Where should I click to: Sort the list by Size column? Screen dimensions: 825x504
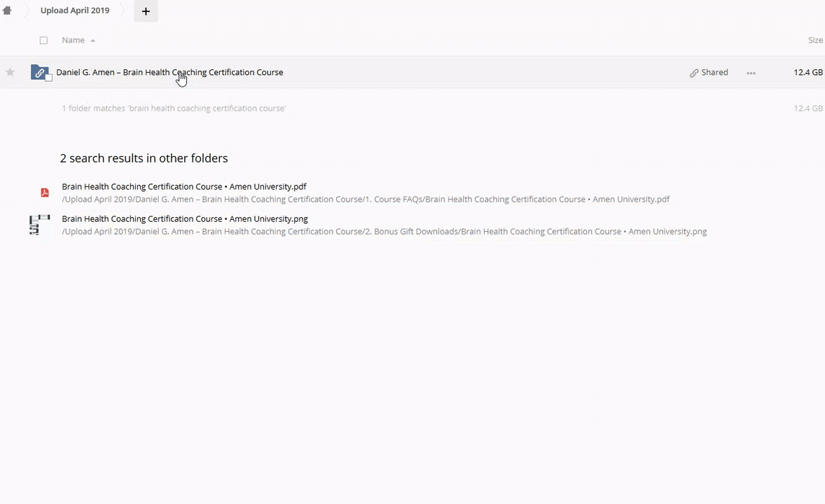pos(814,41)
